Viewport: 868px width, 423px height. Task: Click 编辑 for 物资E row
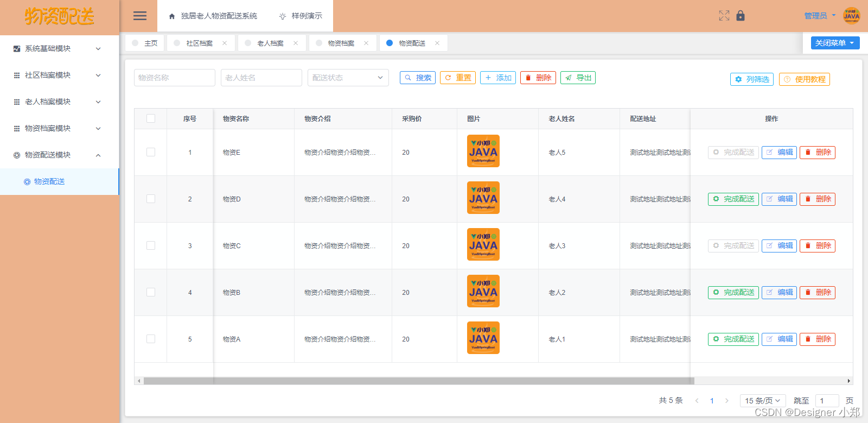coord(780,153)
